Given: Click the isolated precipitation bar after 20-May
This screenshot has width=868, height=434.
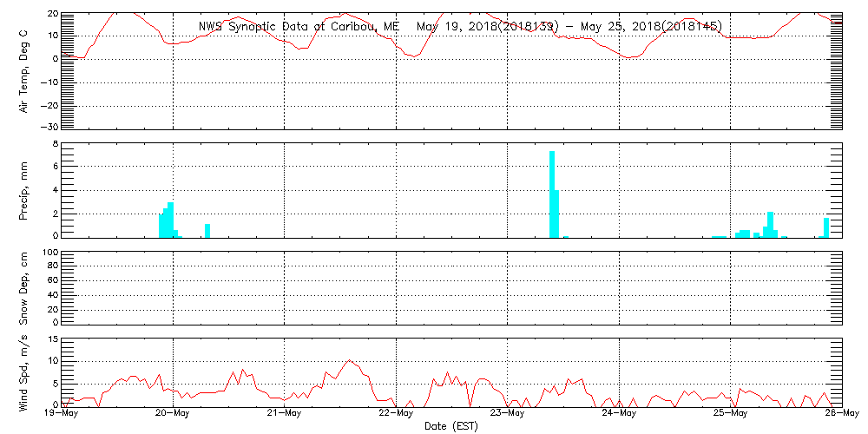Looking at the screenshot, I should click(207, 230).
